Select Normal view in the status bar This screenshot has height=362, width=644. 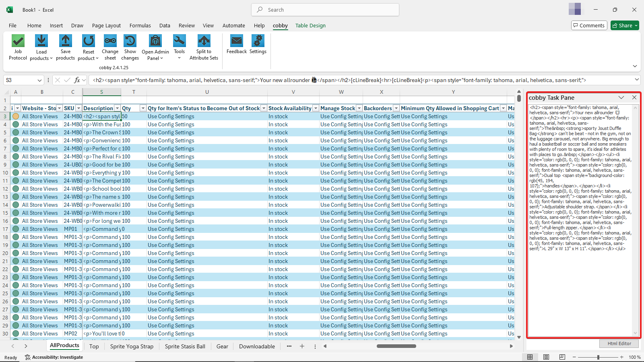(530, 357)
